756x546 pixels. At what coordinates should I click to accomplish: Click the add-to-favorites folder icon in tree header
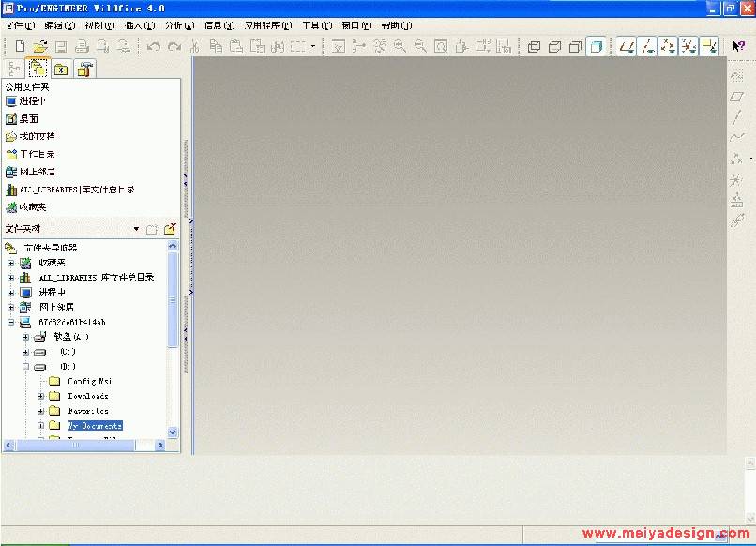(x=170, y=229)
